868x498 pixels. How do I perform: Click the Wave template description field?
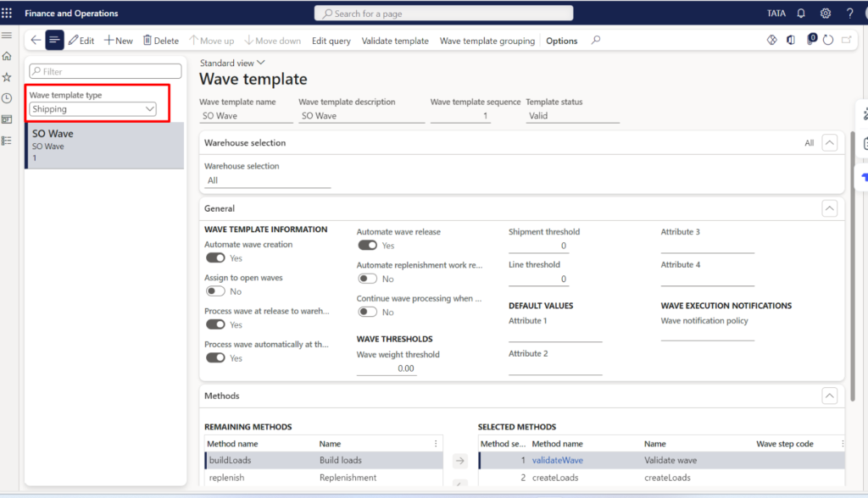361,116
